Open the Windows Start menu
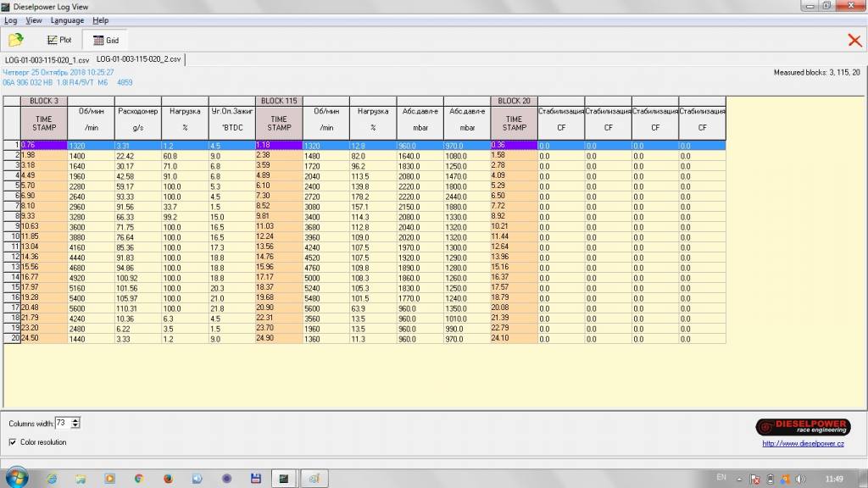 point(16,478)
